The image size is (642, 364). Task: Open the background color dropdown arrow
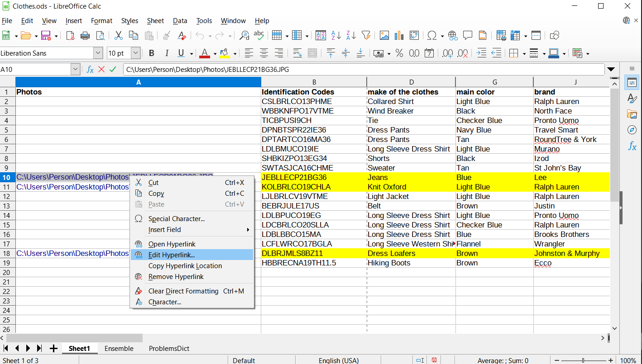(x=235, y=54)
